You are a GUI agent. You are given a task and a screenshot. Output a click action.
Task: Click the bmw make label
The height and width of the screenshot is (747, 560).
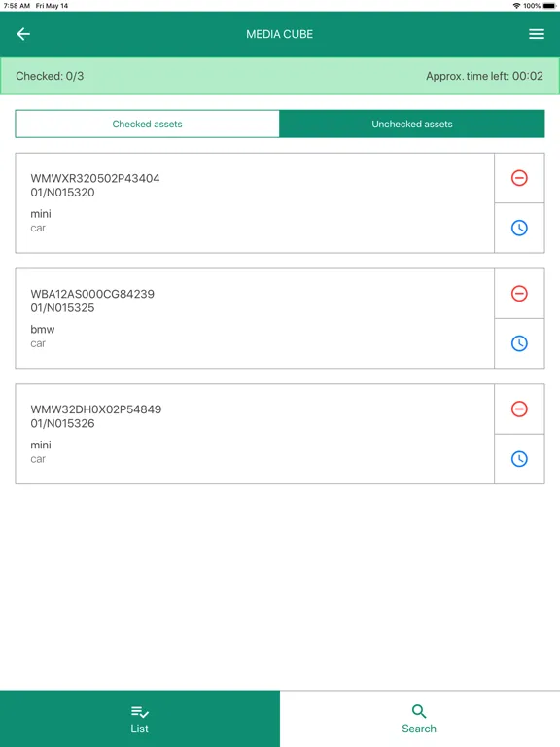tap(43, 329)
